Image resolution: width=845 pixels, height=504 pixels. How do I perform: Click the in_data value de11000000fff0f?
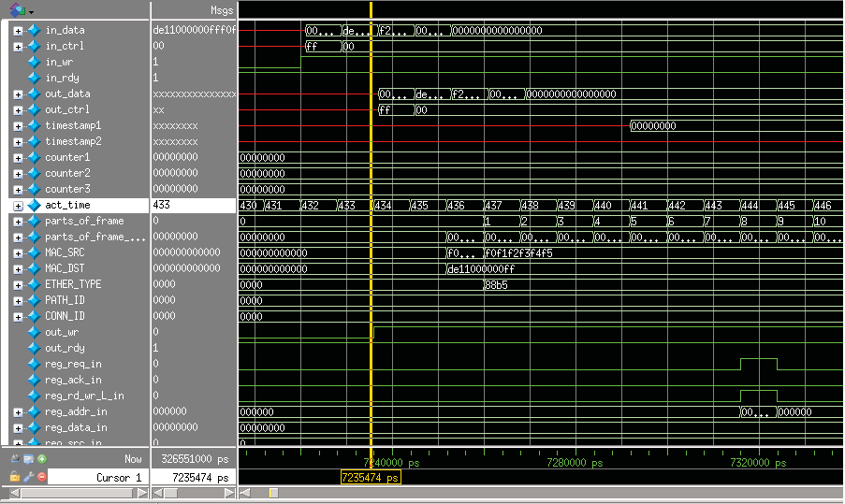pos(194,30)
